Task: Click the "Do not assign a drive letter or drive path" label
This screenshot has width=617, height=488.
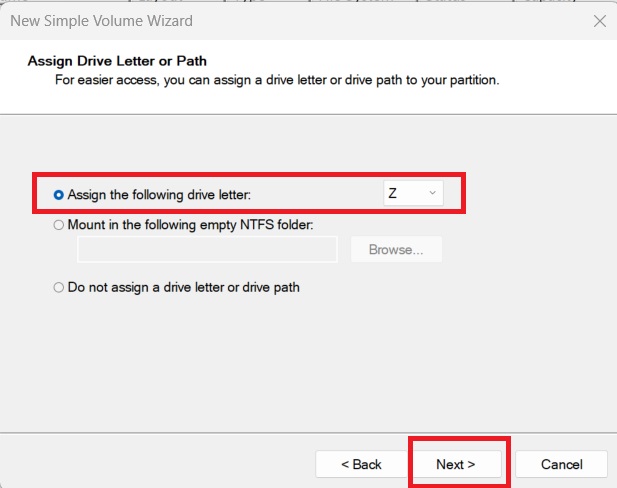Action: click(x=183, y=287)
